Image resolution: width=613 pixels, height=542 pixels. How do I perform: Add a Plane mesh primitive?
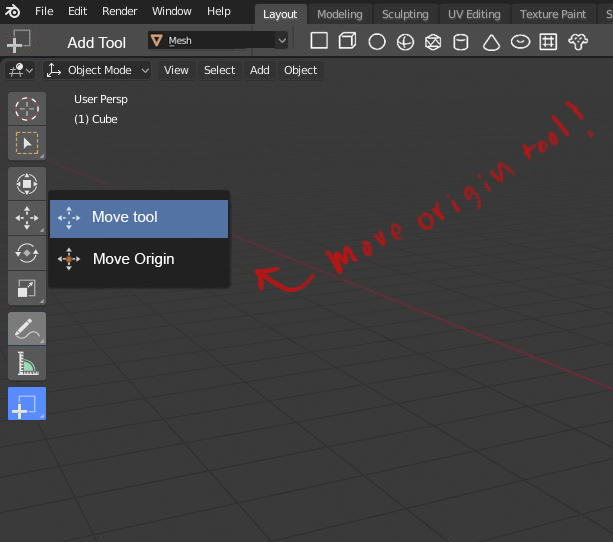pos(319,41)
